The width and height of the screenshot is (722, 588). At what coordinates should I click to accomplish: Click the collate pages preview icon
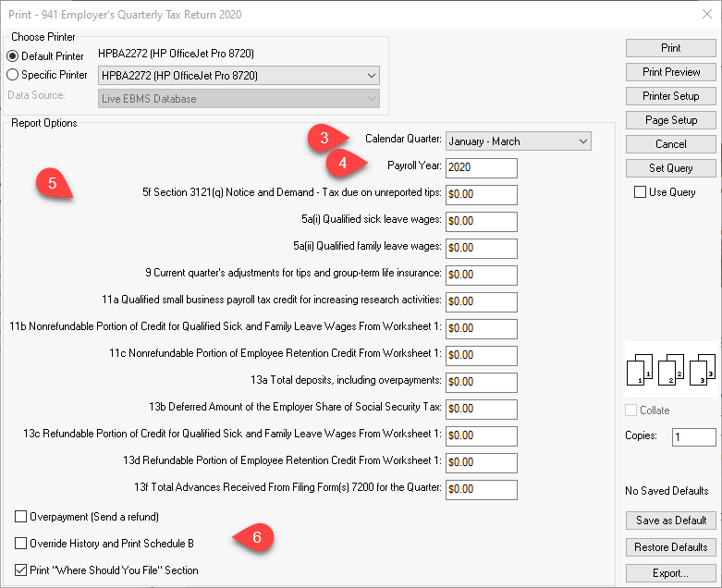[670, 369]
